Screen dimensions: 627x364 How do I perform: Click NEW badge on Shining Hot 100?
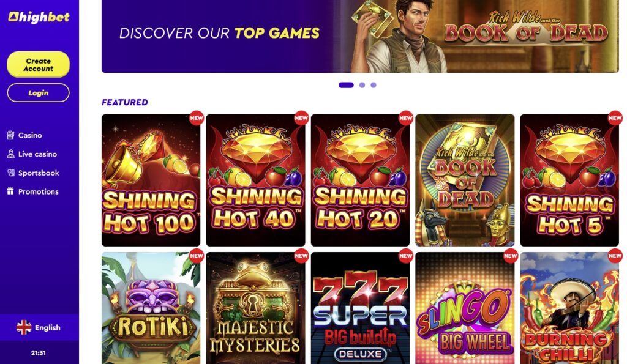(x=197, y=118)
